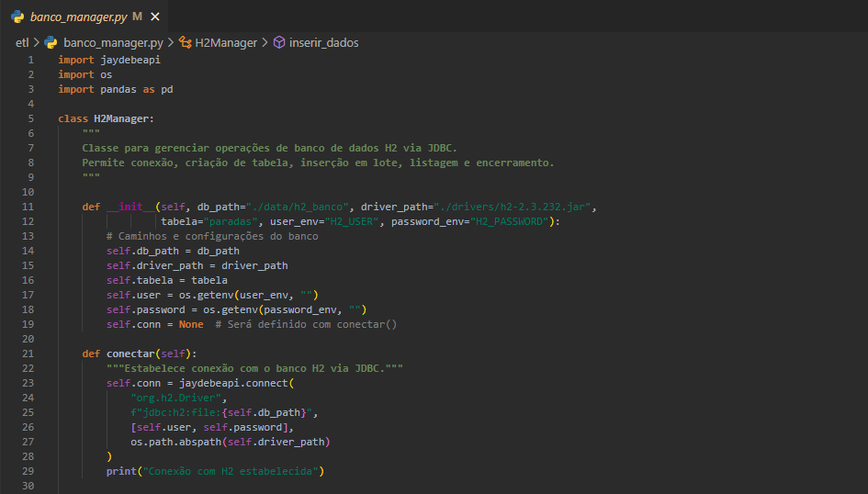Expand the chevron after etl breadcrumb
The height and width of the screenshot is (494, 868).
tap(36, 42)
